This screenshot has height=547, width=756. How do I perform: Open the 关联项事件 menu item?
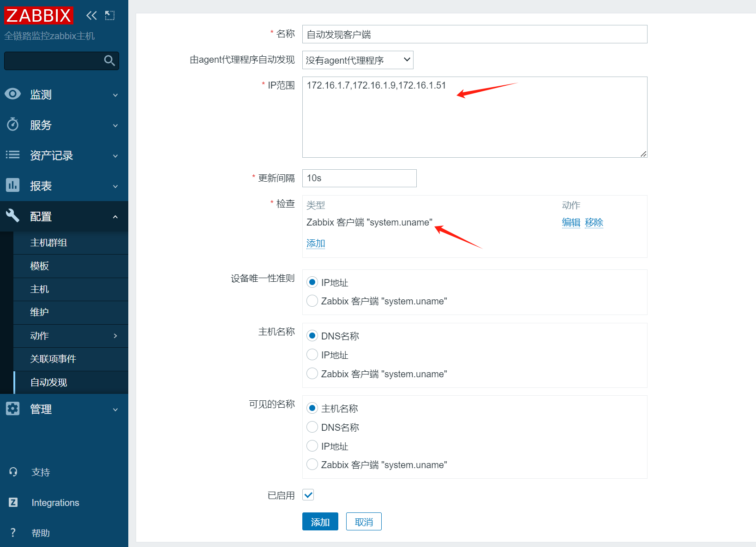pyautogui.click(x=71, y=359)
